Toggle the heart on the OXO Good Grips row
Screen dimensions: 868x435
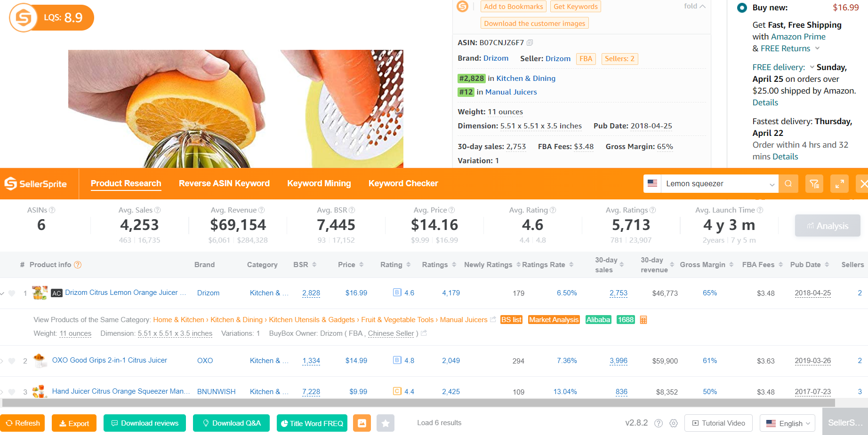pos(12,361)
